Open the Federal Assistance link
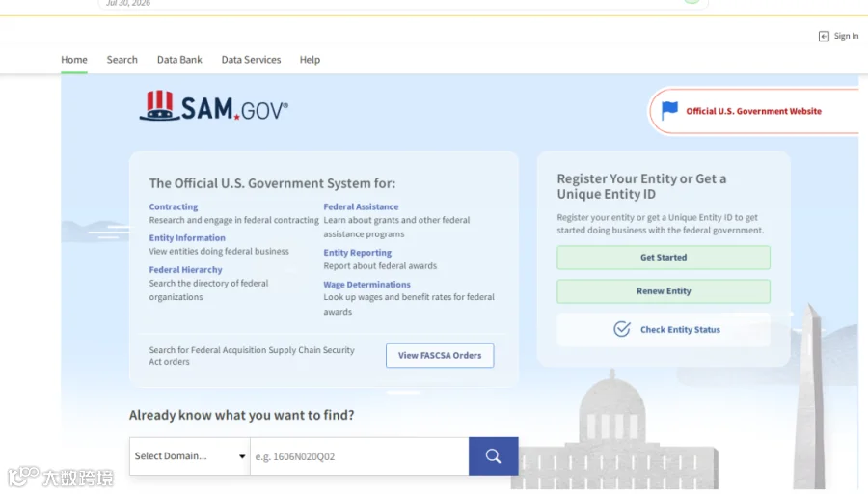Screen dimensions: 868x494 point(361,206)
